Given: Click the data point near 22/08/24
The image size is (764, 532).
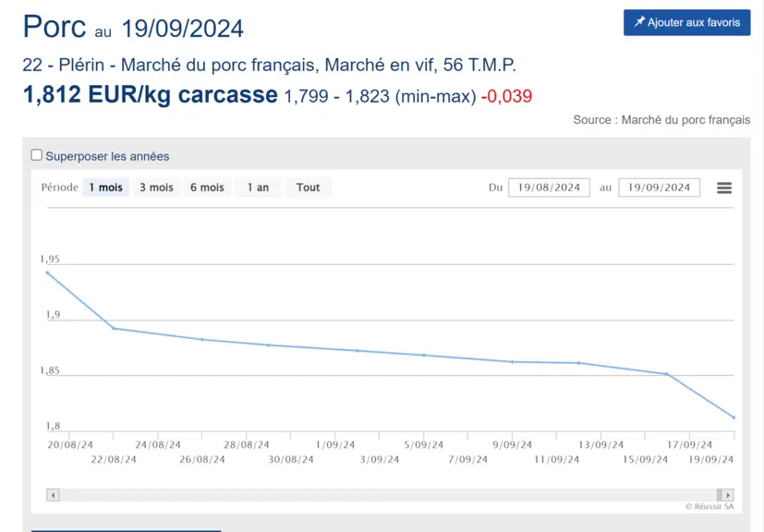Looking at the screenshot, I should pos(114,329).
